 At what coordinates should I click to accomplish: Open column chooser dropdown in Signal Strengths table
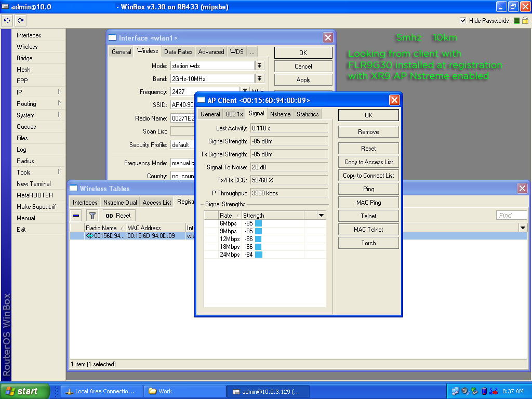(321, 216)
